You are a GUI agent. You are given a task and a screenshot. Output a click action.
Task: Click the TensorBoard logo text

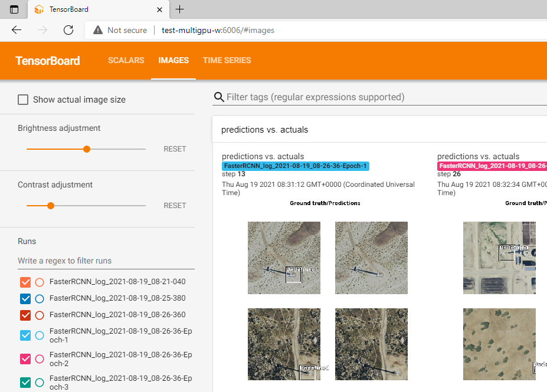tap(48, 61)
